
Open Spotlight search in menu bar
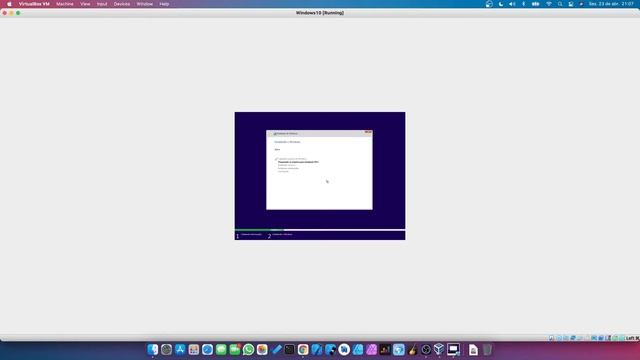coord(560,4)
